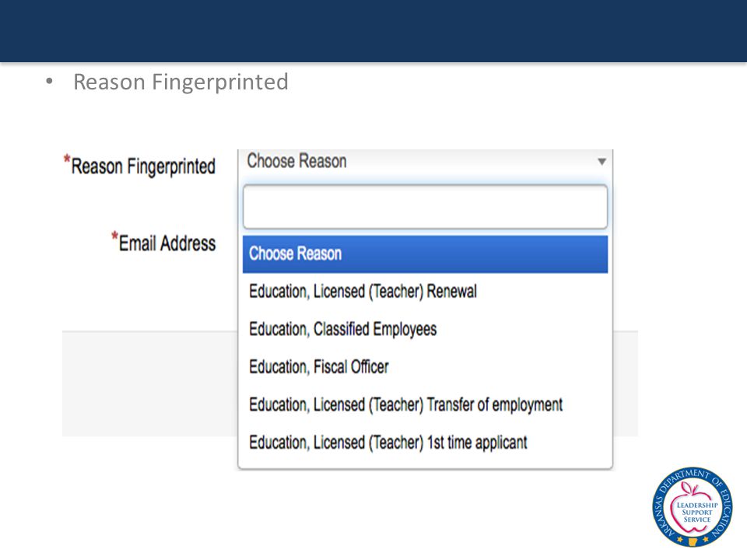Click the dark blue header banner
The height and width of the screenshot is (560, 747).
click(373, 31)
